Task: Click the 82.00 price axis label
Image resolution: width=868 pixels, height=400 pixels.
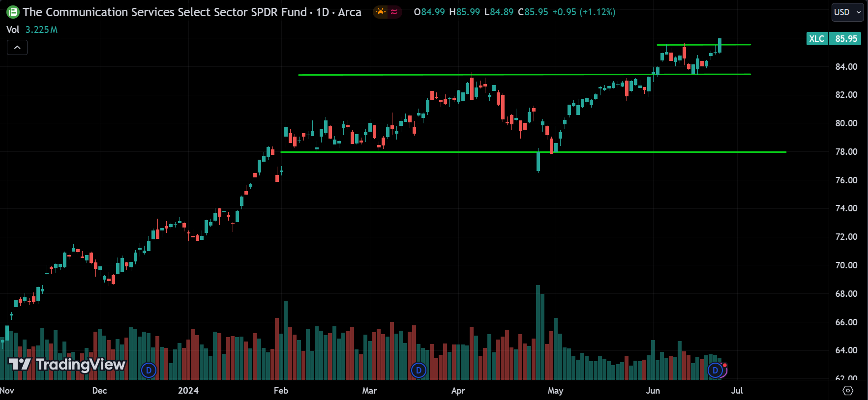Action: [x=846, y=95]
